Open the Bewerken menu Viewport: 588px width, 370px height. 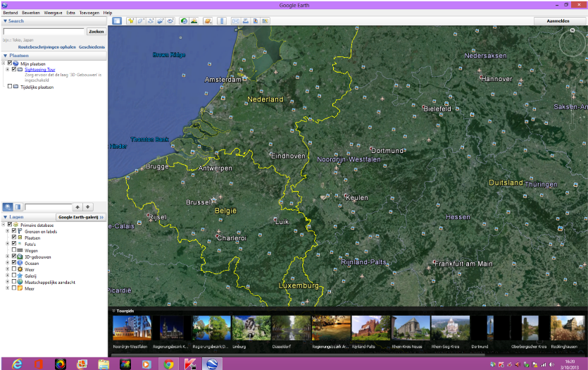31,13
